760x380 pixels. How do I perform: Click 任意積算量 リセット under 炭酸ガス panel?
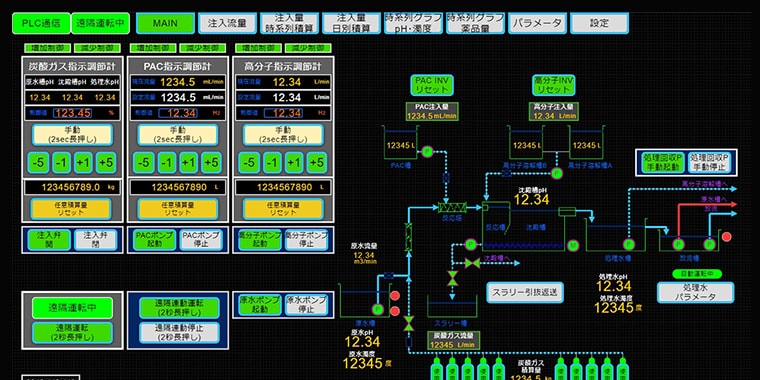pos(71,209)
